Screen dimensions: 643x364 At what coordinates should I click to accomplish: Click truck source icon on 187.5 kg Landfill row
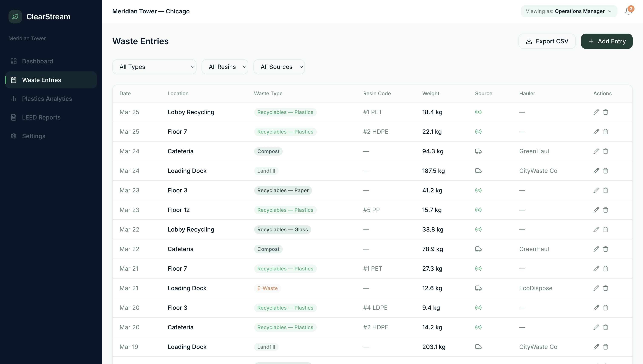tap(478, 171)
